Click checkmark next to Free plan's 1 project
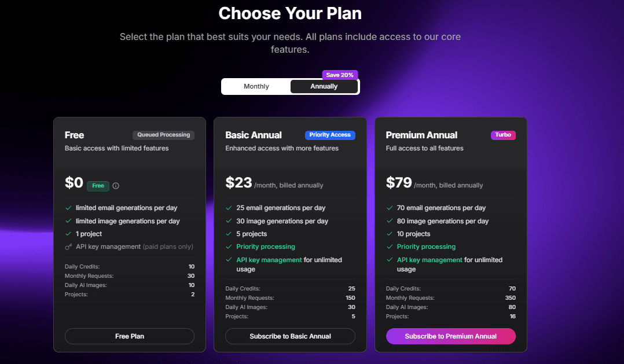This screenshot has width=624, height=364. [68, 234]
